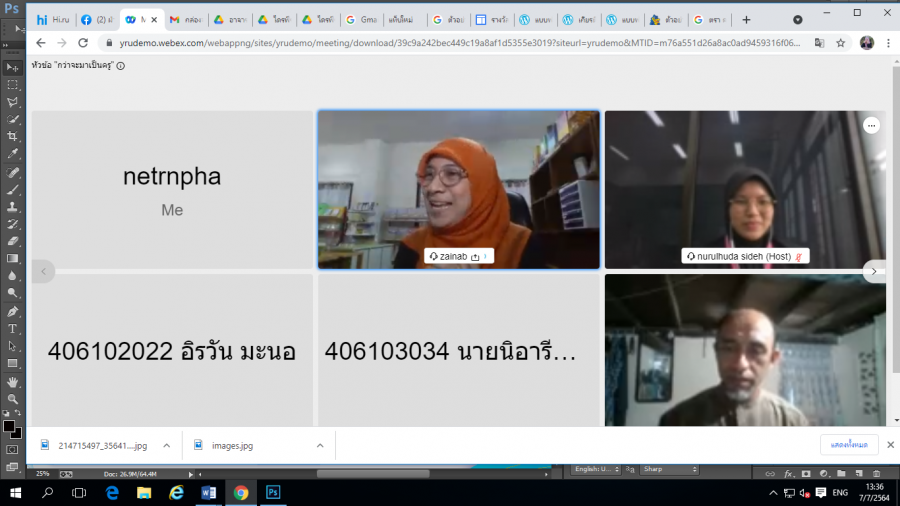
Task: Expand options for images.jpg download
Action: [320, 445]
